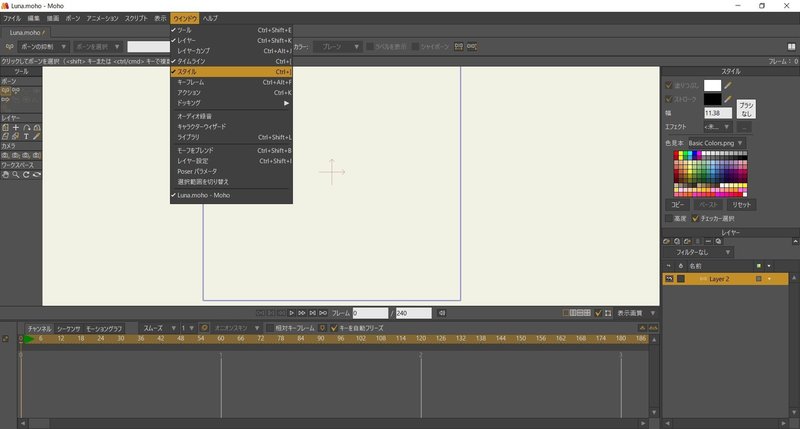Click the No Brush button
This screenshot has width=800, height=429.
tap(746, 109)
